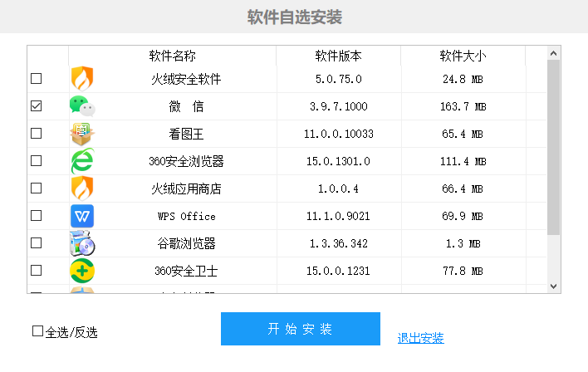Screen dimensions: 588x372
Task: Check the 火绒安全软件 checkbox
Action: click(x=36, y=79)
